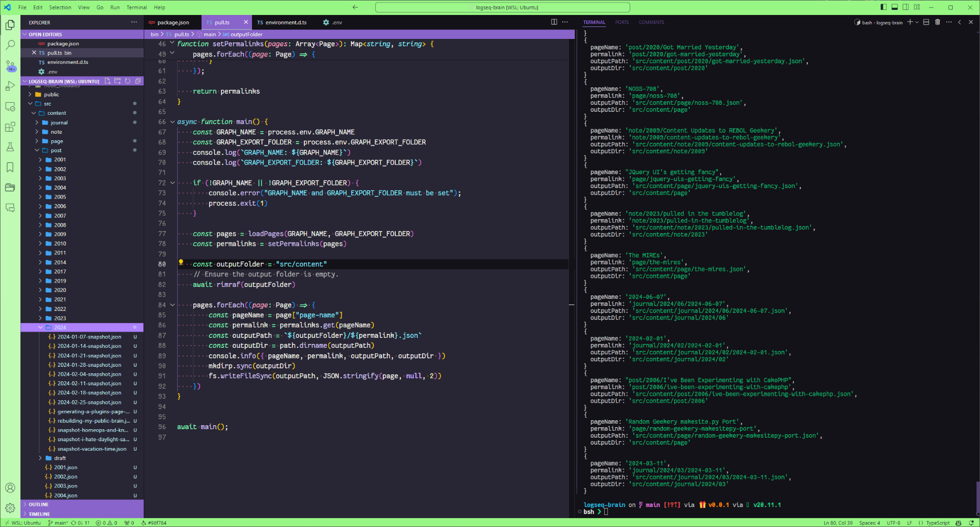Viewport: 980px width, 527px height.
Task: Click the main* branch in status bar
Action: click(x=58, y=523)
